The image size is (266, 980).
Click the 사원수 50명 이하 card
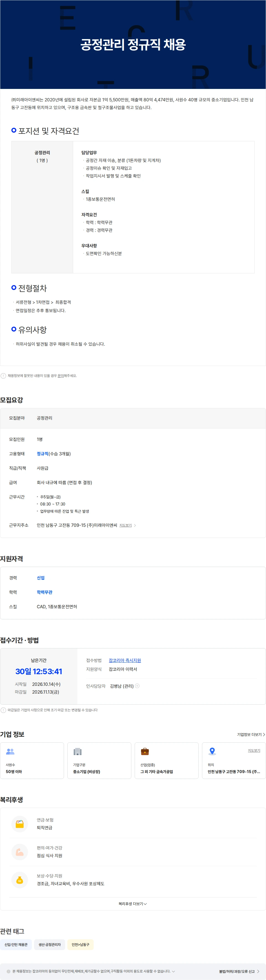32,761
